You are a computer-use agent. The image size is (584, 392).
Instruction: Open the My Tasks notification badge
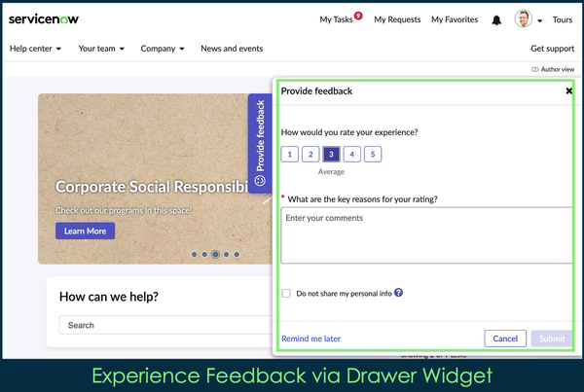358,16
